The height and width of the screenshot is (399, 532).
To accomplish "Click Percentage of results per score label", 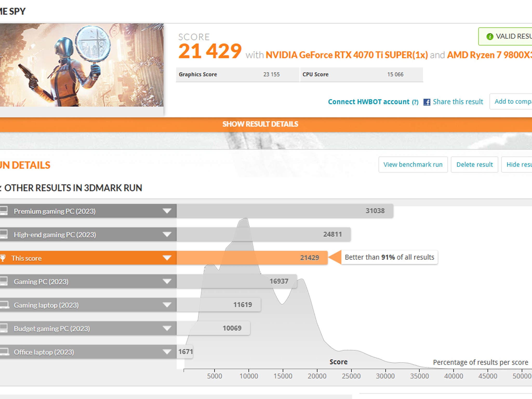I will tap(481, 362).
